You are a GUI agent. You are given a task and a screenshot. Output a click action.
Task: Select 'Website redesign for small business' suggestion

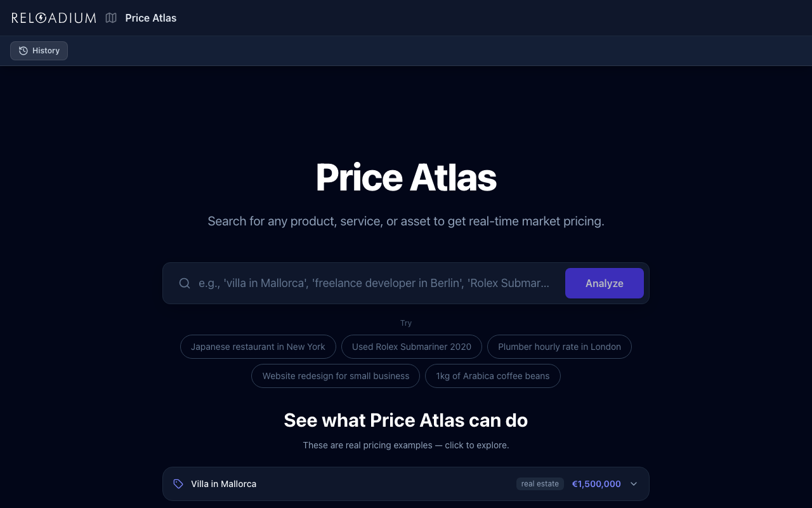[335, 376]
